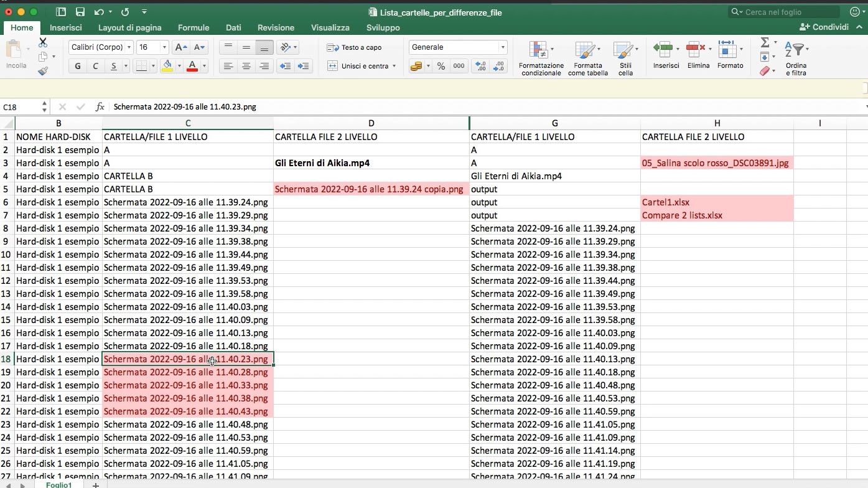Click the center align text icon

246,66
